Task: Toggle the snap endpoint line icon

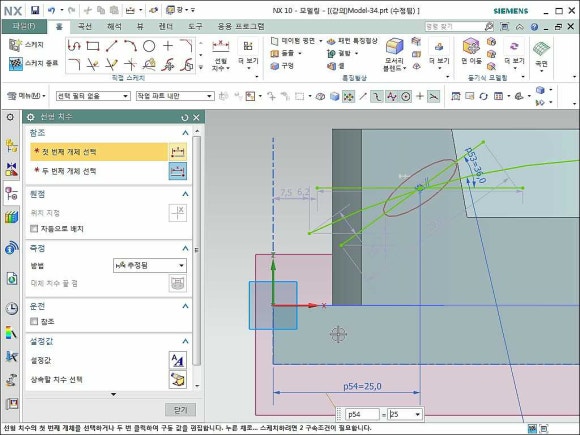Action: point(363,97)
